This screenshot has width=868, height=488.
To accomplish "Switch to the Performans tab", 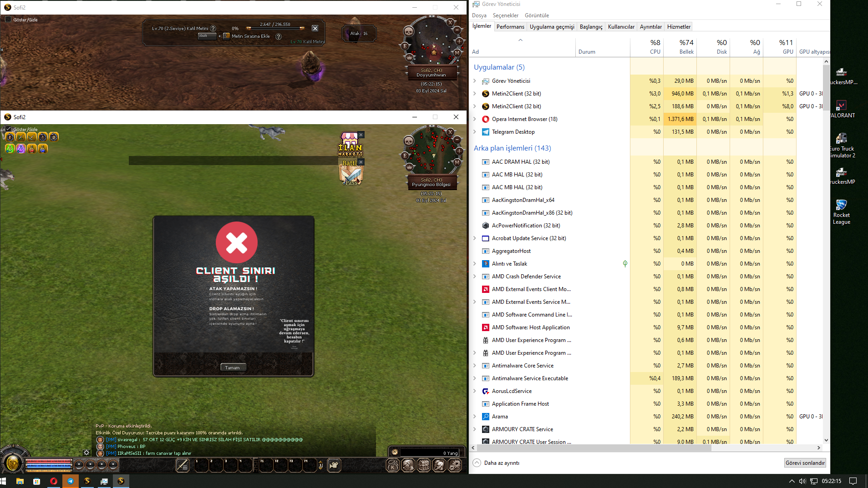I will click(510, 27).
